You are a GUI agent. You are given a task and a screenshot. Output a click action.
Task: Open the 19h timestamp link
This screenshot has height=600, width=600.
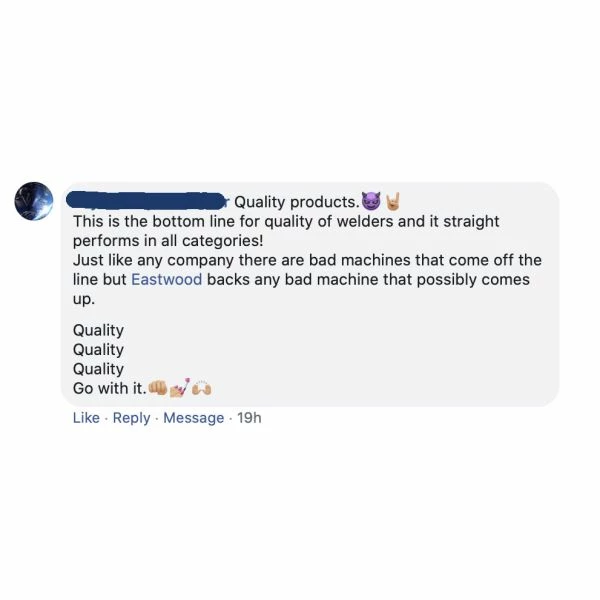click(x=249, y=418)
